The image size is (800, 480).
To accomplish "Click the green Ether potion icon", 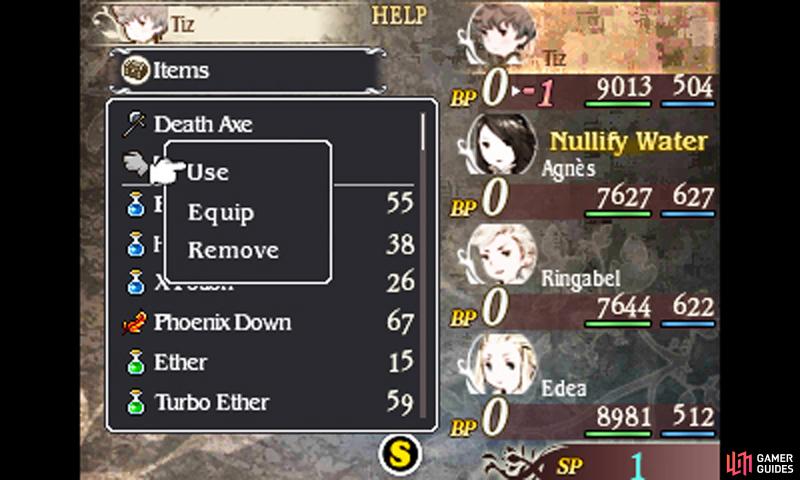I will (135, 363).
